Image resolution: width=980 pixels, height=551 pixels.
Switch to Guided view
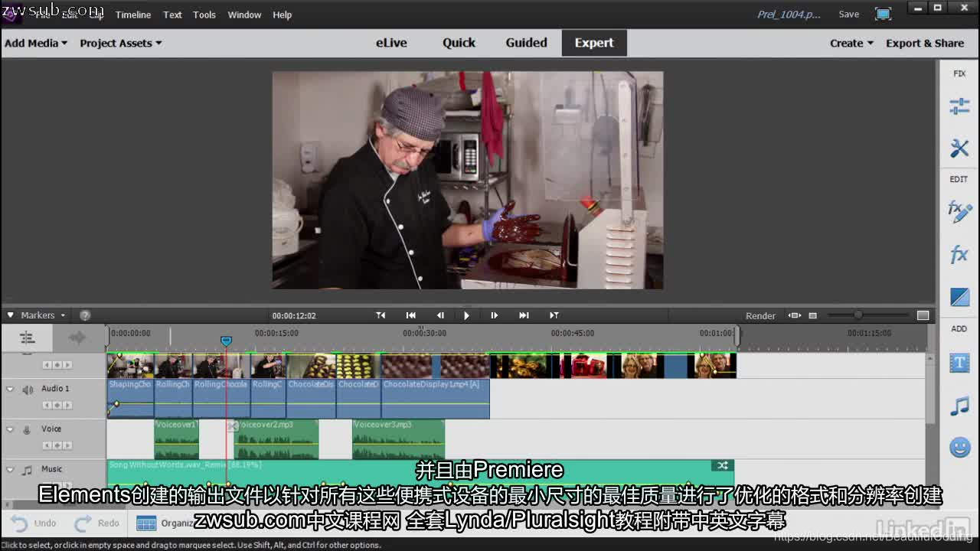coord(526,43)
